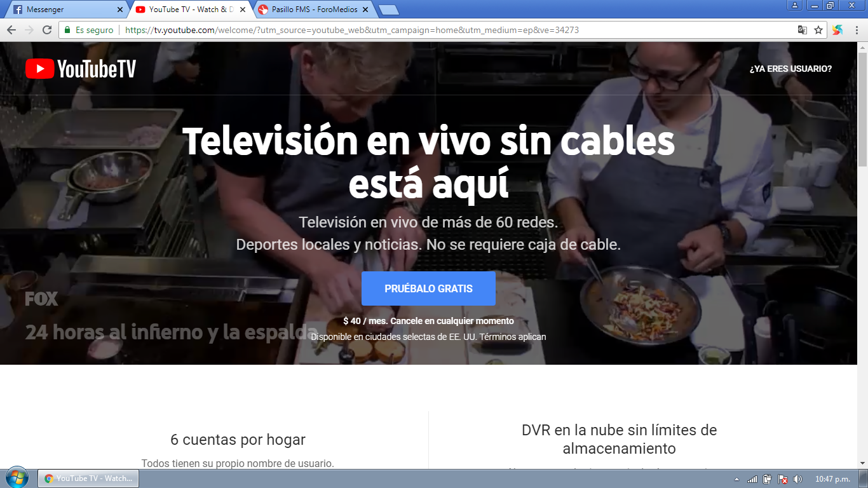
Task: Click the volume speaker tray icon
Action: click(x=798, y=479)
